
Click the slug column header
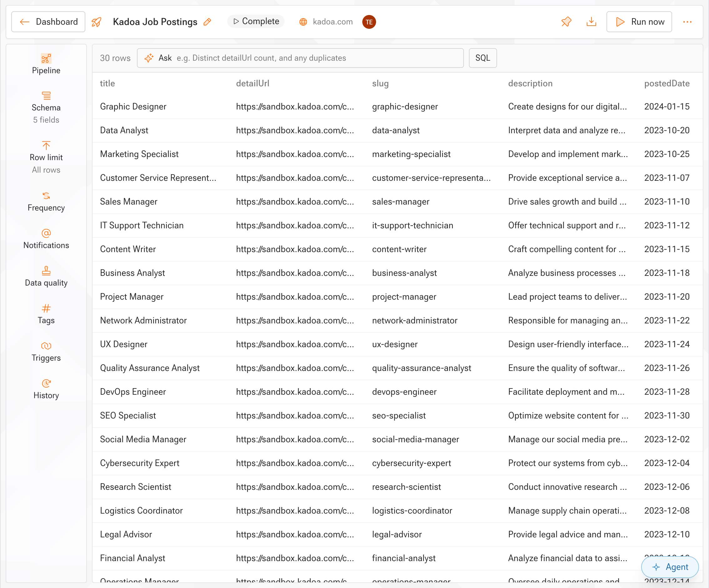tap(380, 84)
